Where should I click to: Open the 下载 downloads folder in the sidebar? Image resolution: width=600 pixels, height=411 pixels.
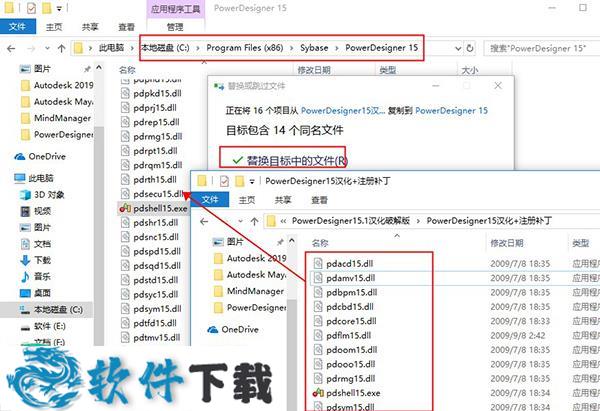pos(42,260)
